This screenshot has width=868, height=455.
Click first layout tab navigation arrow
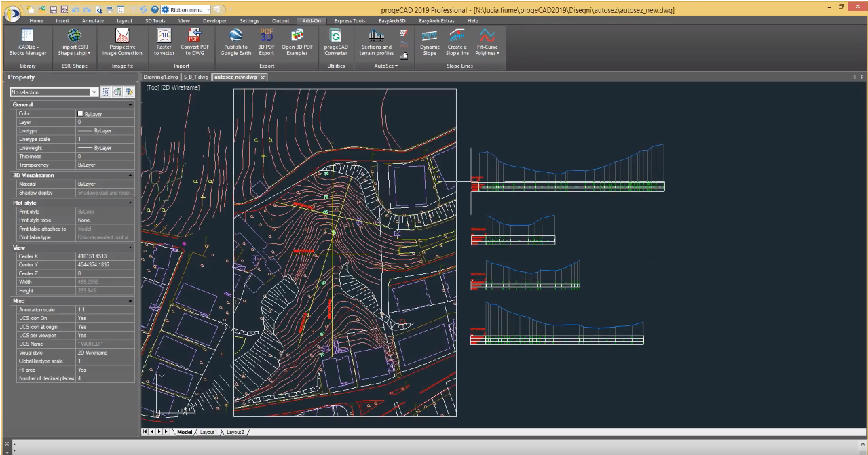pyautogui.click(x=145, y=432)
